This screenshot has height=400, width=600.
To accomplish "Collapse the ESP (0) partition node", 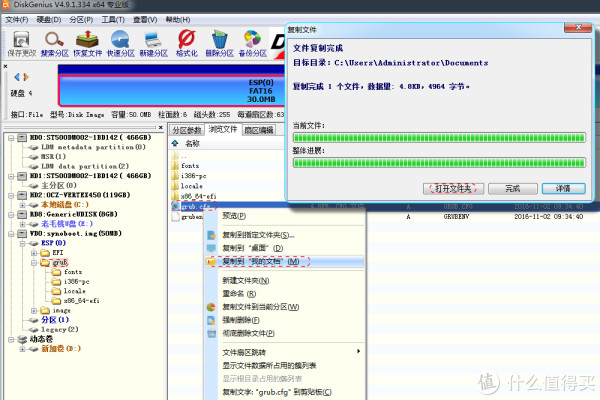I will (x=22, y=243).
